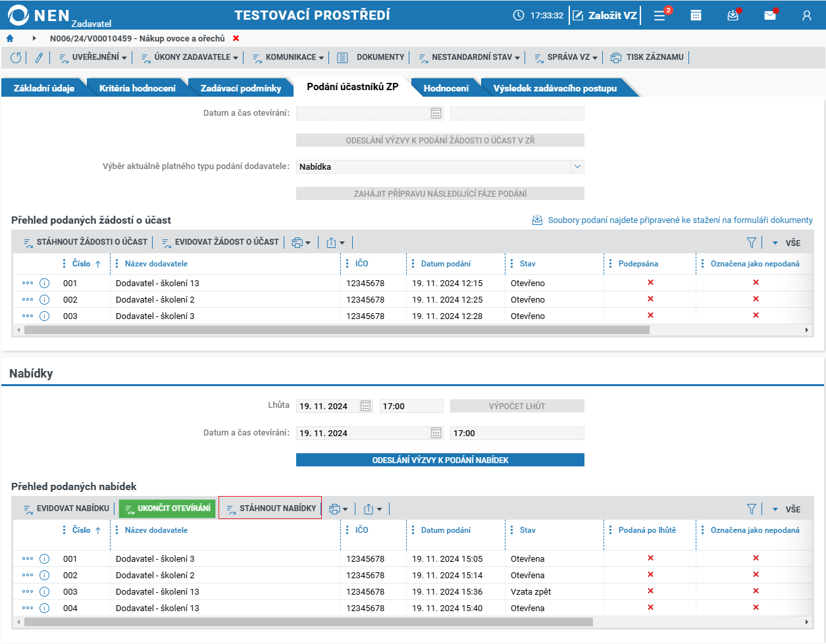Click Stáhnout žádosti o účast button
This screenshot has width=826, height=644.
[86, 242]
